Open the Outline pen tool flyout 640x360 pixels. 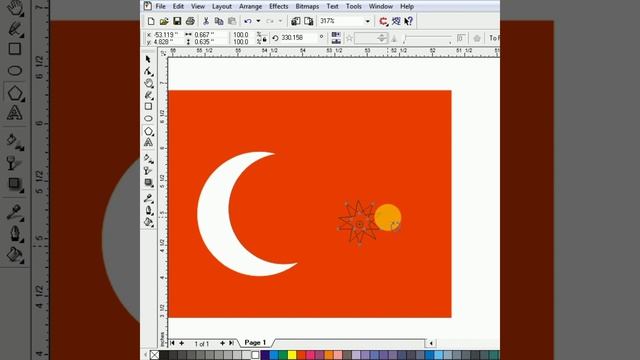coord(148,211)
